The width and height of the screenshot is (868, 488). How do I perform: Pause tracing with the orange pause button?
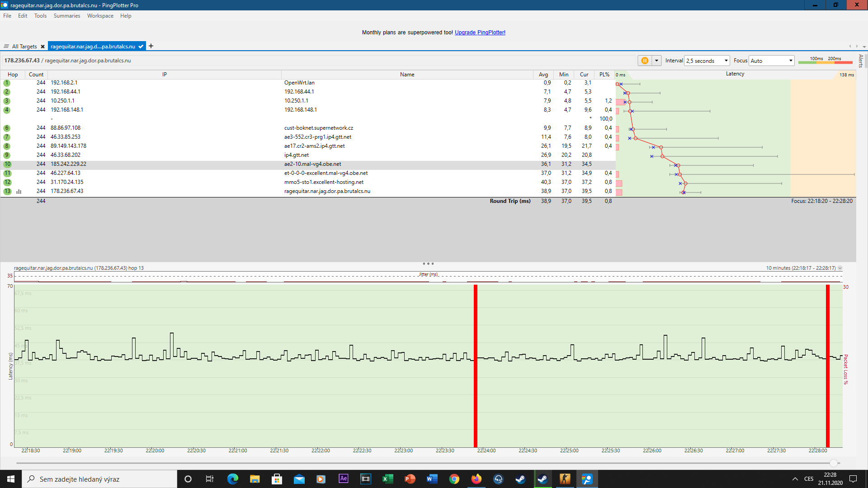tap(645, 61)
